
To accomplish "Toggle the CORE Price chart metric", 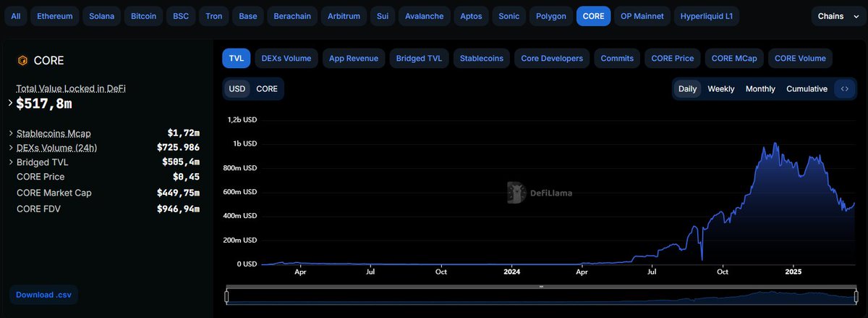I will coord(673,59).
